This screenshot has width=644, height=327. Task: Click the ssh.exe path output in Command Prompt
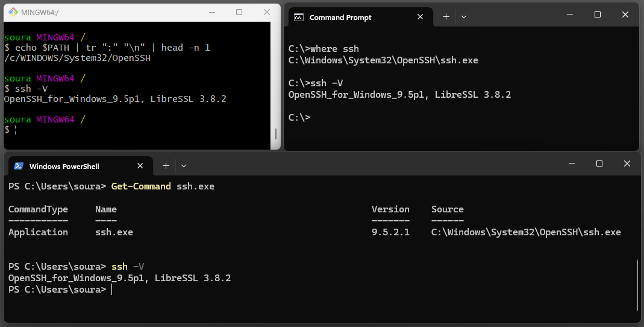tap(383, 60)
